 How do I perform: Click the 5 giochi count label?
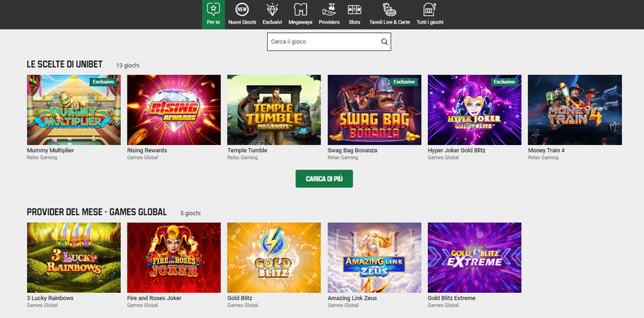pos(190,214)
